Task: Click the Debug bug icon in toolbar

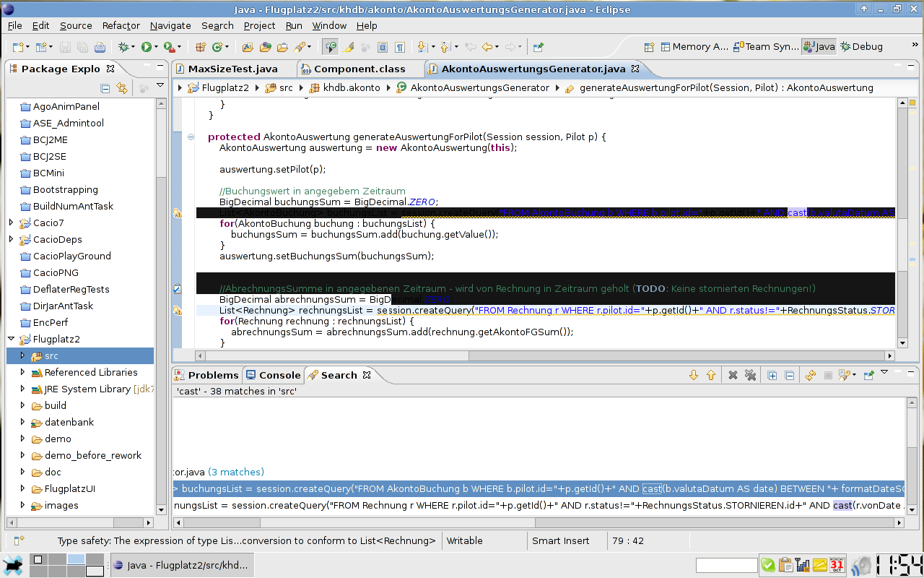Action: (124, 47)
